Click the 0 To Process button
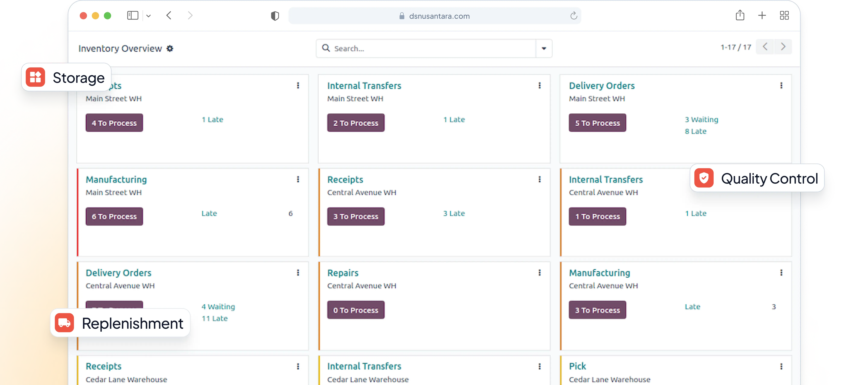868x385 pixels. (356, 310)
